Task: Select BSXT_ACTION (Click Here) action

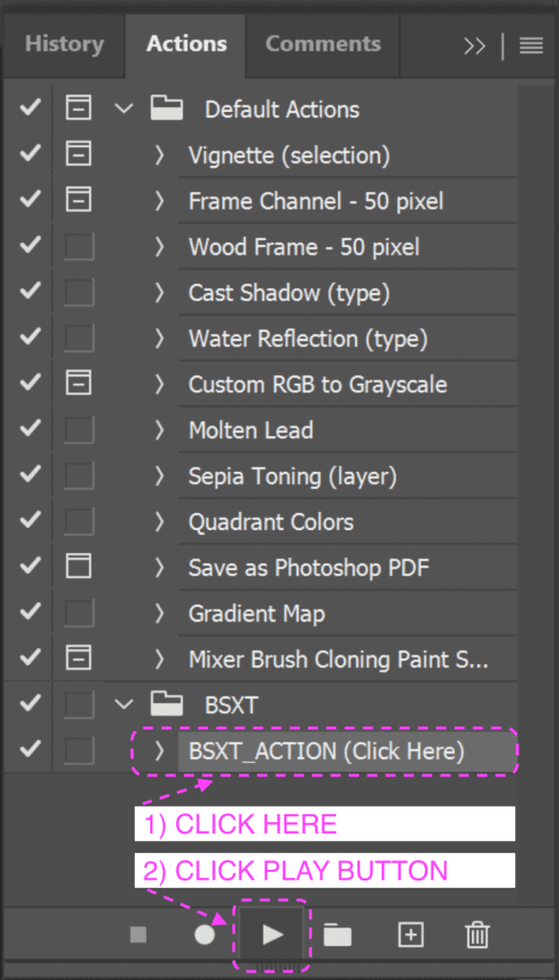Action: [347, 751]
